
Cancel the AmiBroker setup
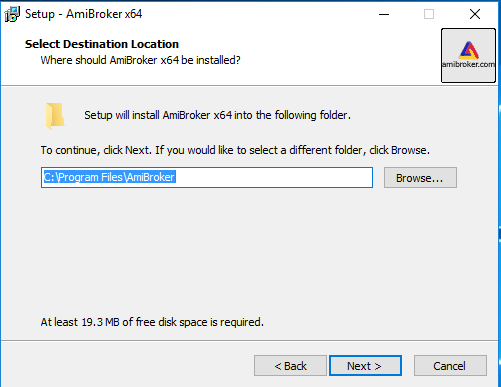(x=450, y=366)
